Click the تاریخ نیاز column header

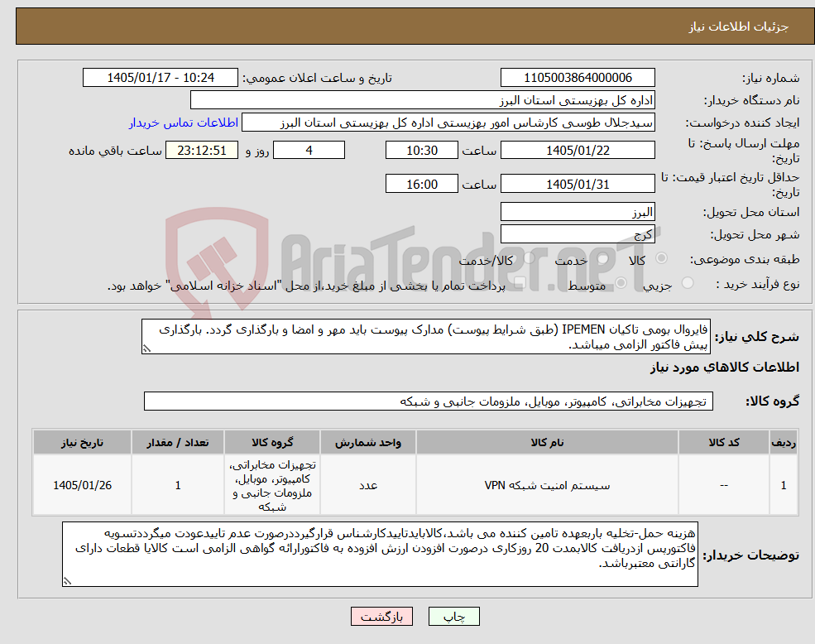[x=82, y=442]
